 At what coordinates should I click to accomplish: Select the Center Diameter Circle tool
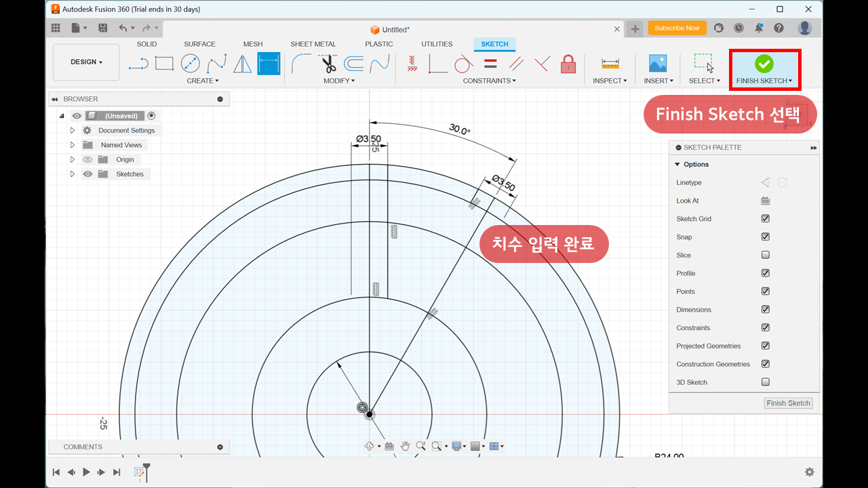191,64
